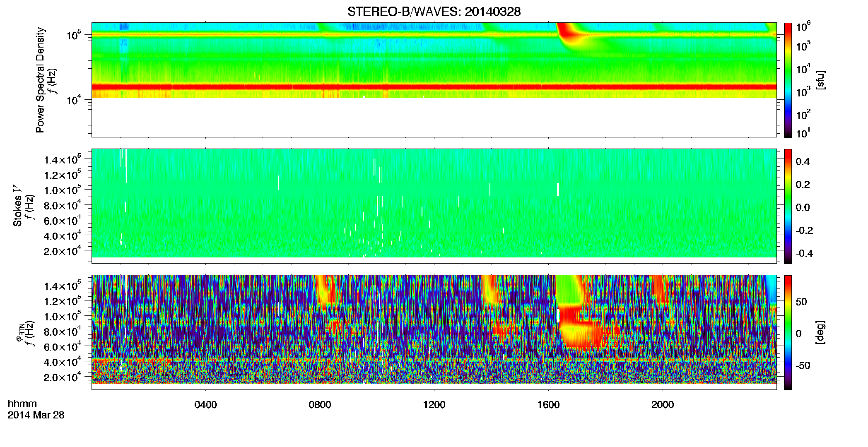Click the hhmm time format label
The height and width of the screenshot is (447, 868).
point(22,404)
